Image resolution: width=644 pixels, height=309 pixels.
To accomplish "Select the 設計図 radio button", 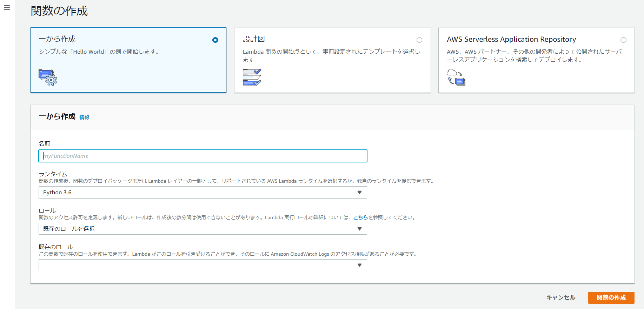I will tap(419, 40).
